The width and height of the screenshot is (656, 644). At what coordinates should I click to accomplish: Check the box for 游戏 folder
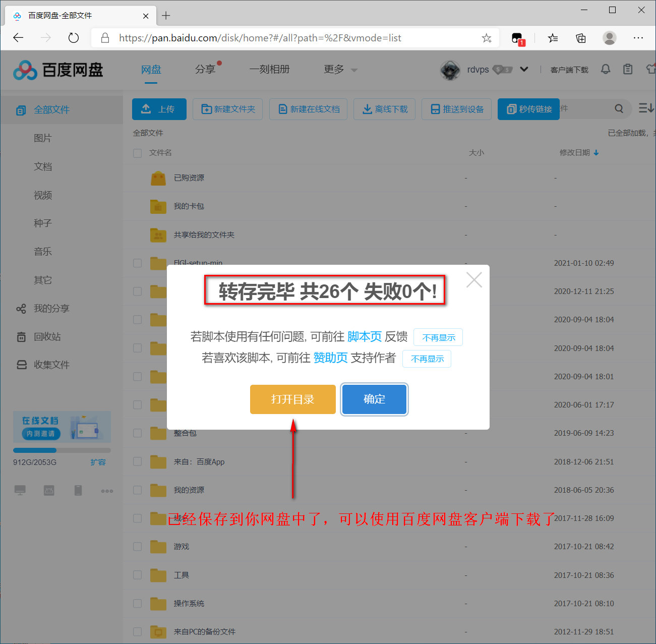[137, 547]
